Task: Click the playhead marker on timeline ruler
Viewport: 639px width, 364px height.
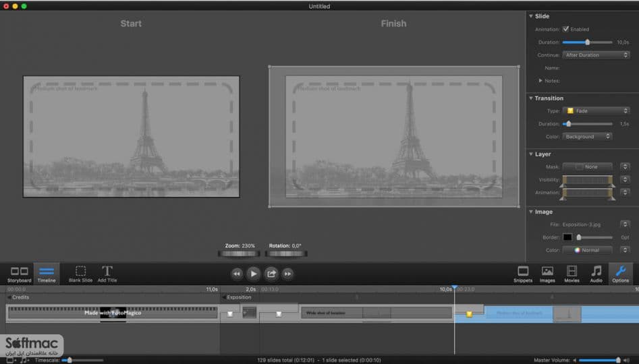Action: 454,287
